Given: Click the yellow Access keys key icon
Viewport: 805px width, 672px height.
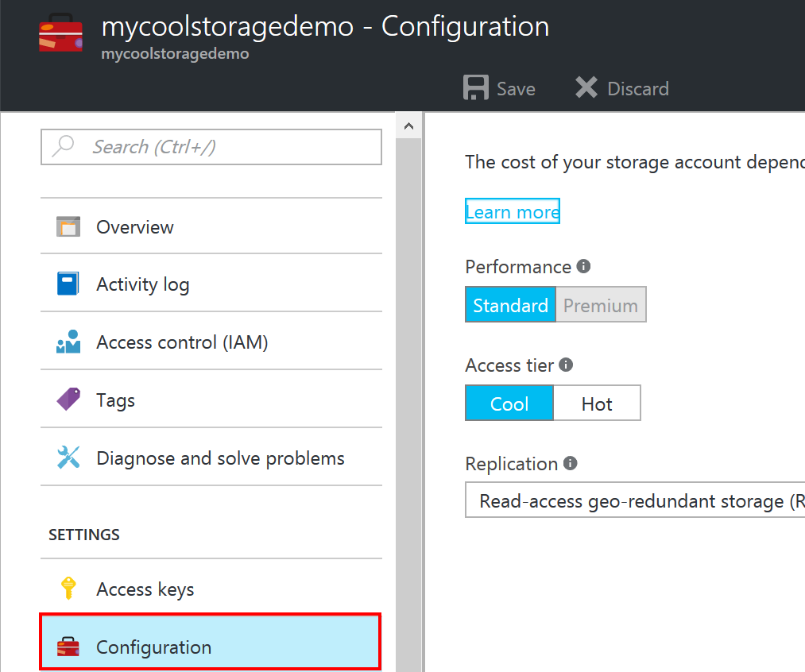Looking at the screenshot, I should [x=68, y=589].
